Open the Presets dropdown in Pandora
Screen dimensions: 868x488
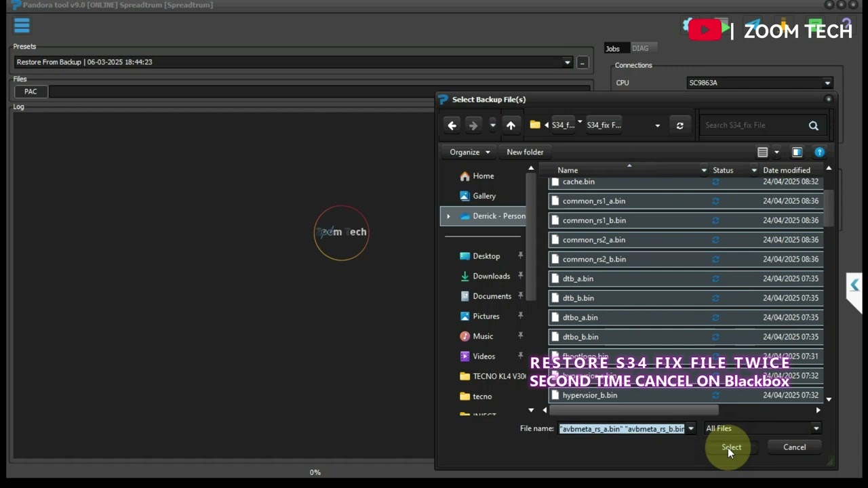567,62
